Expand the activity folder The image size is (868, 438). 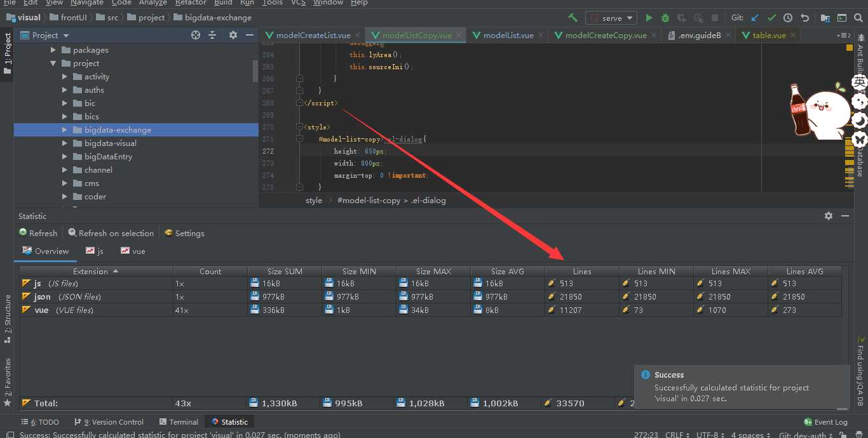click(65, 76)
